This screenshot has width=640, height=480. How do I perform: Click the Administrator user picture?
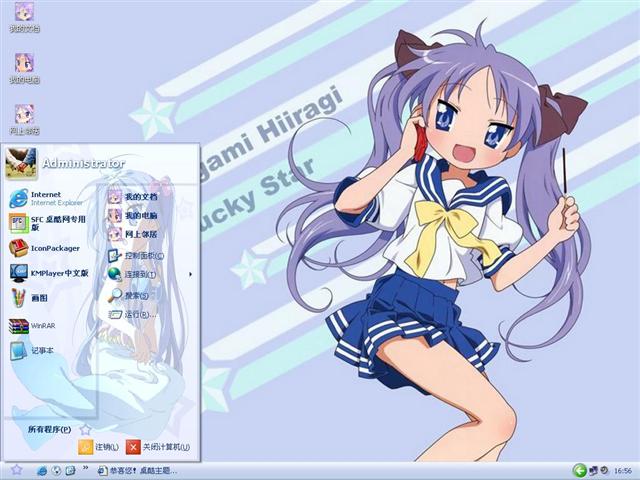coord(21,163)
